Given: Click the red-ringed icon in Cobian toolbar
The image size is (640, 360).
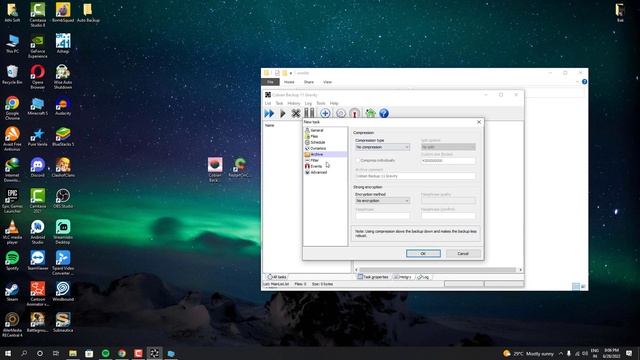Looking at the screenshot, I should [355, 113].
